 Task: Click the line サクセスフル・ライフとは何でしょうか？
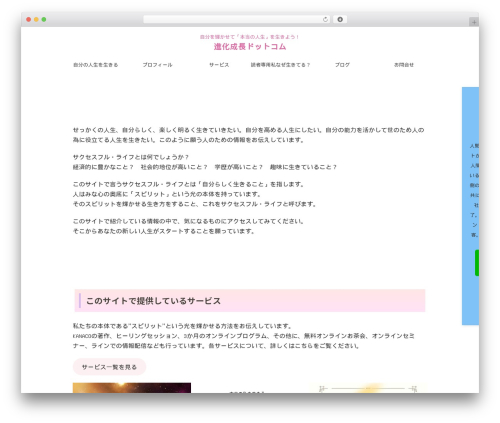click(x=131, y=157)
